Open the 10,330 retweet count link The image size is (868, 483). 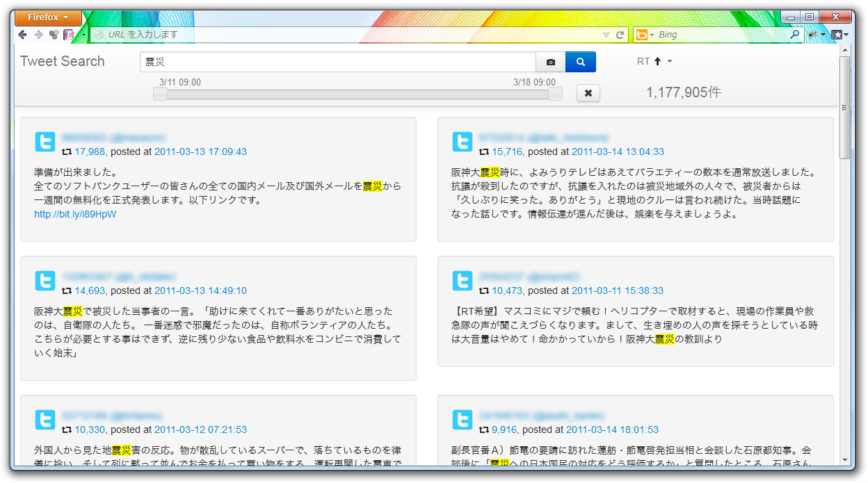pyautogui.click(x=90, y=429)
